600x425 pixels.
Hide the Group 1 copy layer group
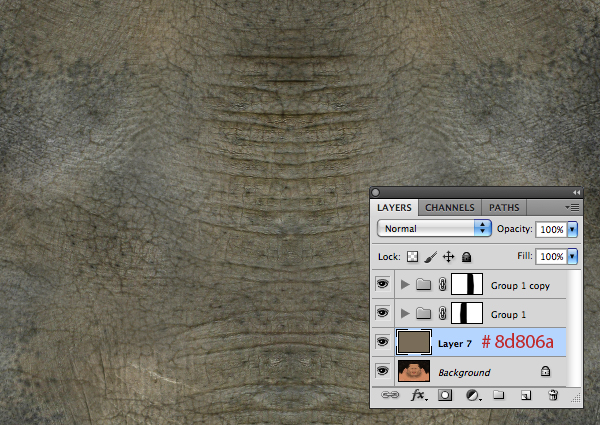382,284
